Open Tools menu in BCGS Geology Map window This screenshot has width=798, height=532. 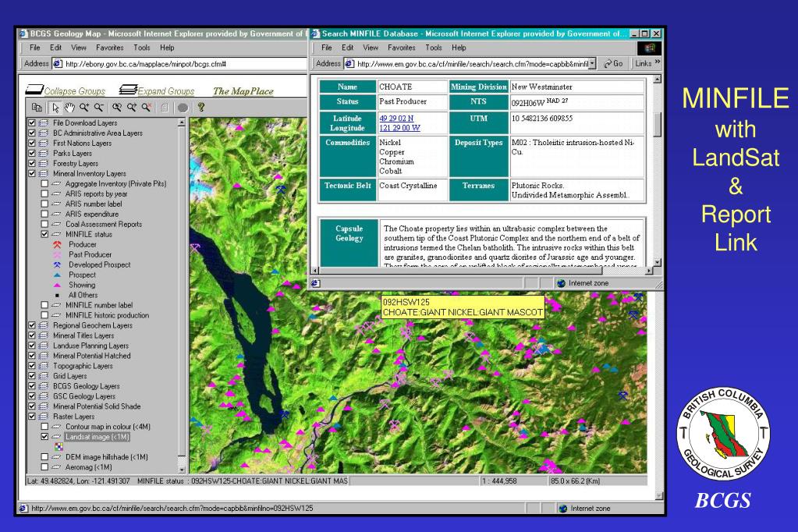pyautogui.click(x=141, y=48)
